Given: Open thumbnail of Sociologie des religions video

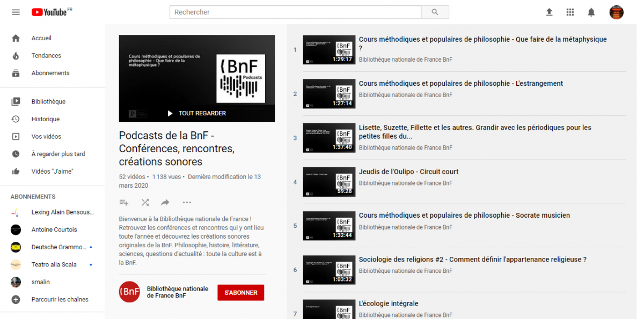Looking at the screenshot, I should [x=329, y=270].
